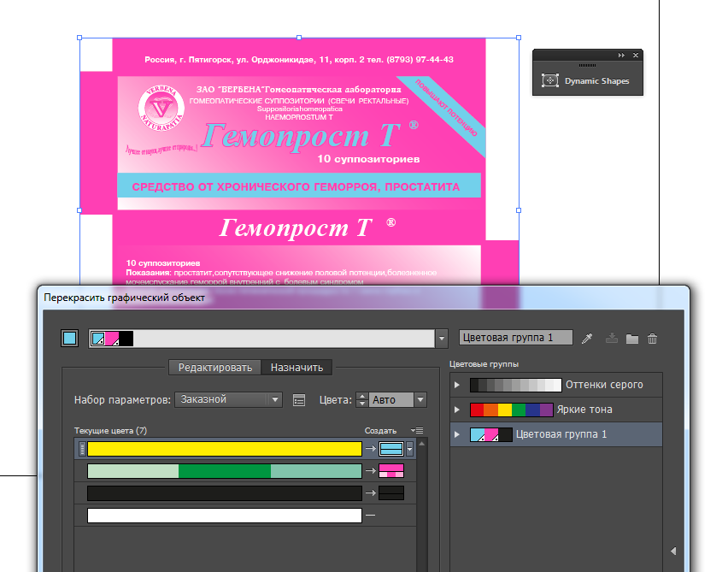Expand the Цветовая группа 1 group
Screen dimensions: 728x572
pos(457,434)
